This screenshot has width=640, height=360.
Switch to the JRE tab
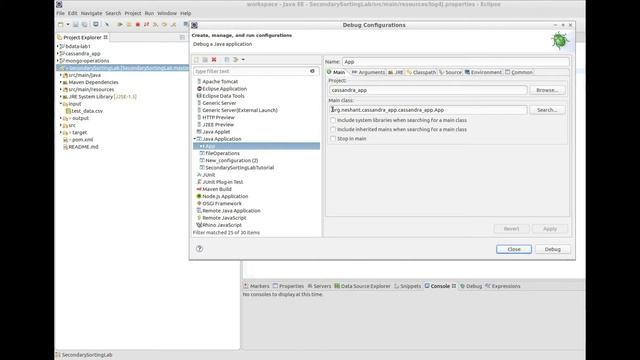396,72
